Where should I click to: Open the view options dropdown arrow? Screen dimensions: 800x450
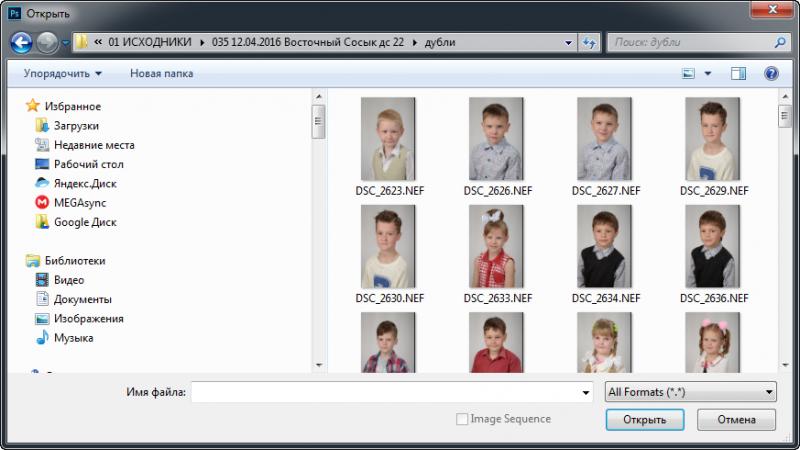[708, 73]
